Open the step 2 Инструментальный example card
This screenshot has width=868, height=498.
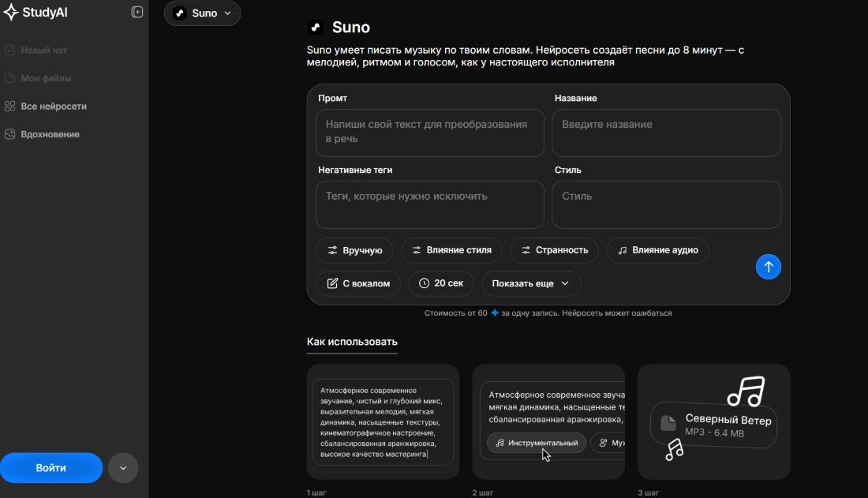point(548,421)
